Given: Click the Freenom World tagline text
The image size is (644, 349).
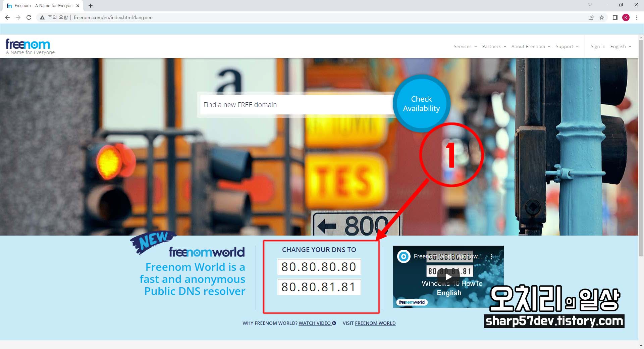Looking at the screenshot, I should pyautogui.click(x=193, y=279).
